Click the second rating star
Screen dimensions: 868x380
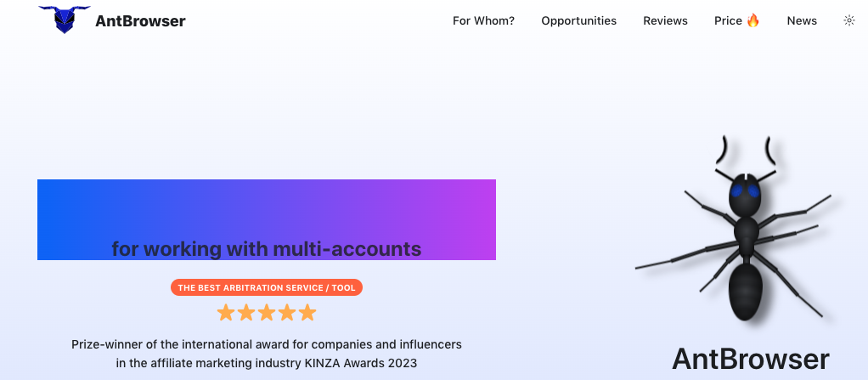[x=246, y=313]
